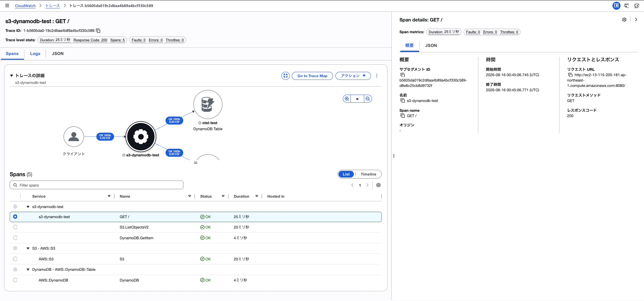
Task: Open the trace JSON tab
Action: click(x=58, y=54)
